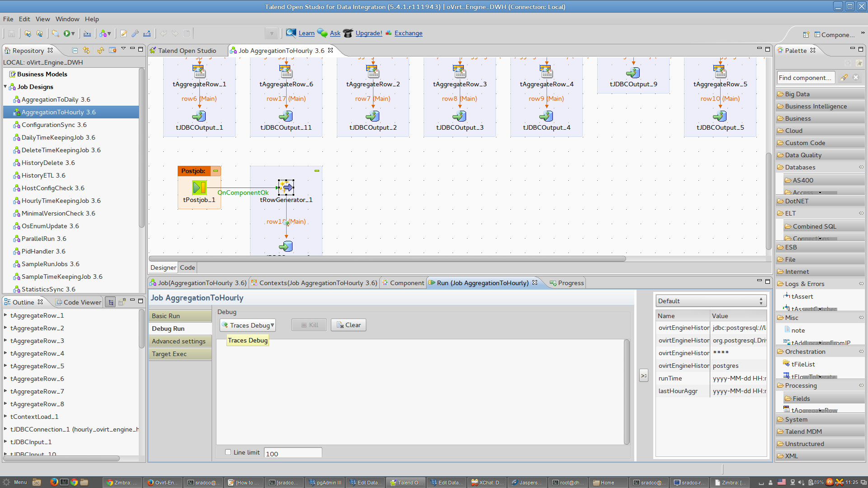
Task: Expand tContextLoad_1 in the Outline
Action: 5,417
